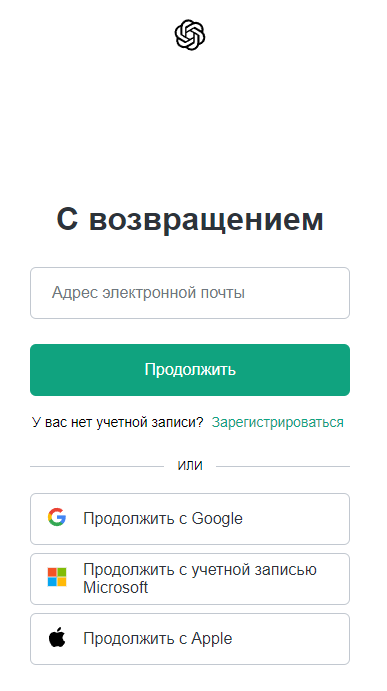Click the word Google in sign-in button

[217, 519]
